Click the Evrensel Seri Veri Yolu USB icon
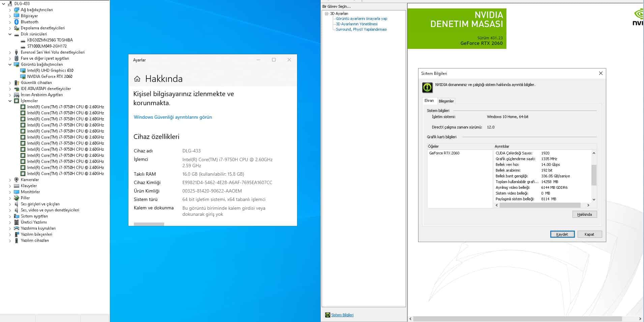644x322 pixels. (x=17, y=52)
